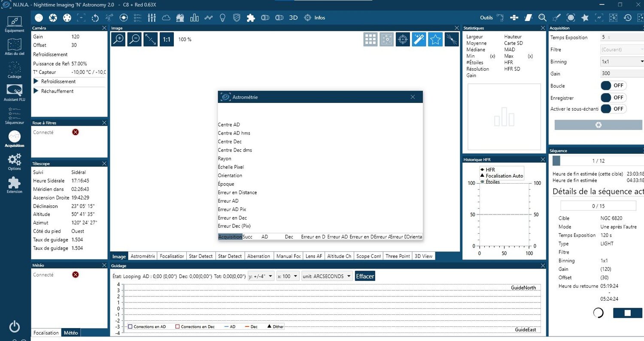The image size is (644, 341).
Task: Click Effacer to clear guiding graph
Action: pyautogui.click(x=365, y=276)
